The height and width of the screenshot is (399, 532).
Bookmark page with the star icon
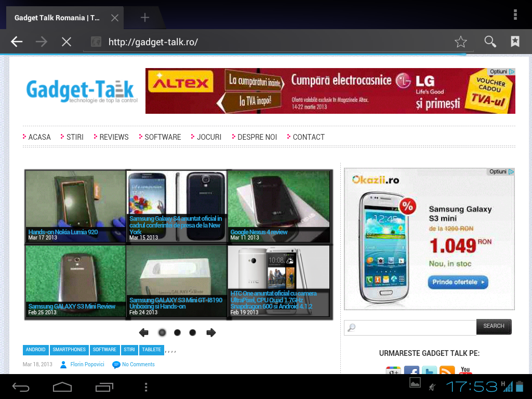[x=460, y=42]
